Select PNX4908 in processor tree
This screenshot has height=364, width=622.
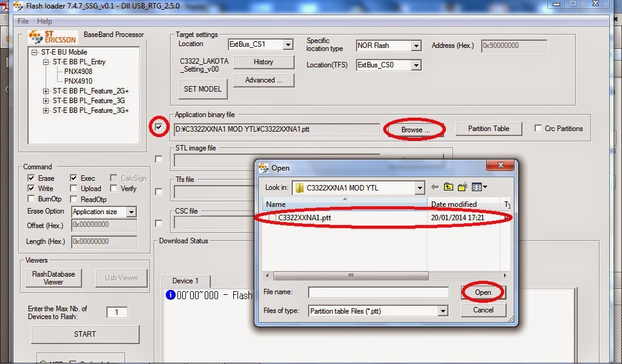(78, 72)
